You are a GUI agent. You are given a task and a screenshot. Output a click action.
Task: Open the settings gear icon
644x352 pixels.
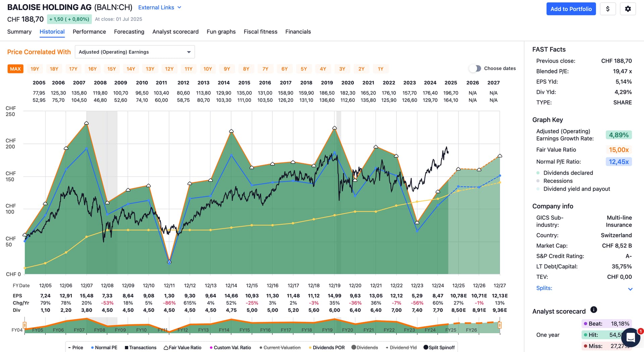pos(628,9)
